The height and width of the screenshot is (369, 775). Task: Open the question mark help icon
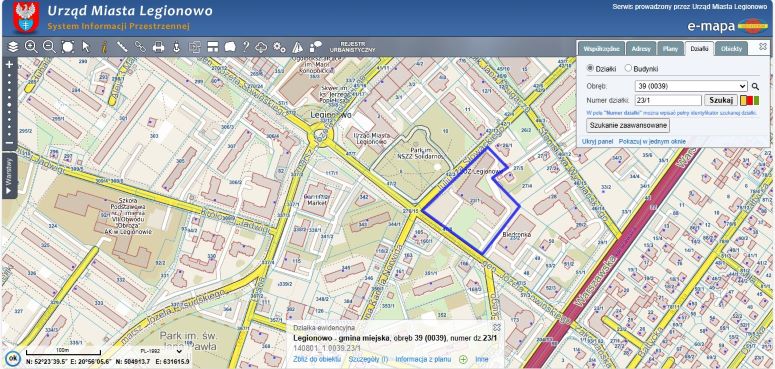[246, 47]
